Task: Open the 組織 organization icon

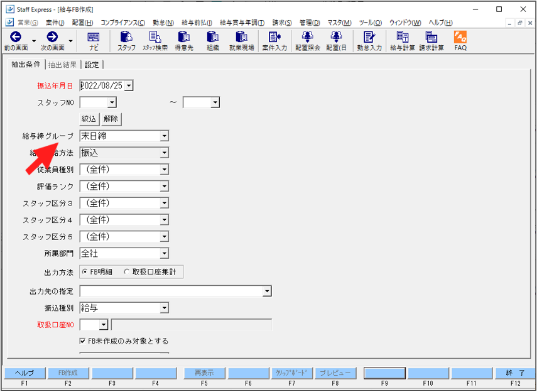Action: click(213, 37)
